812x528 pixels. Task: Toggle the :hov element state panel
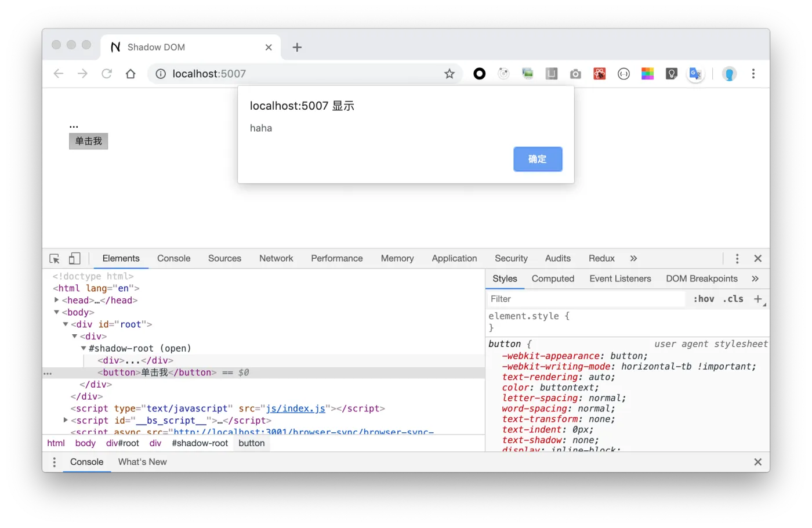[x=704, y=299]
